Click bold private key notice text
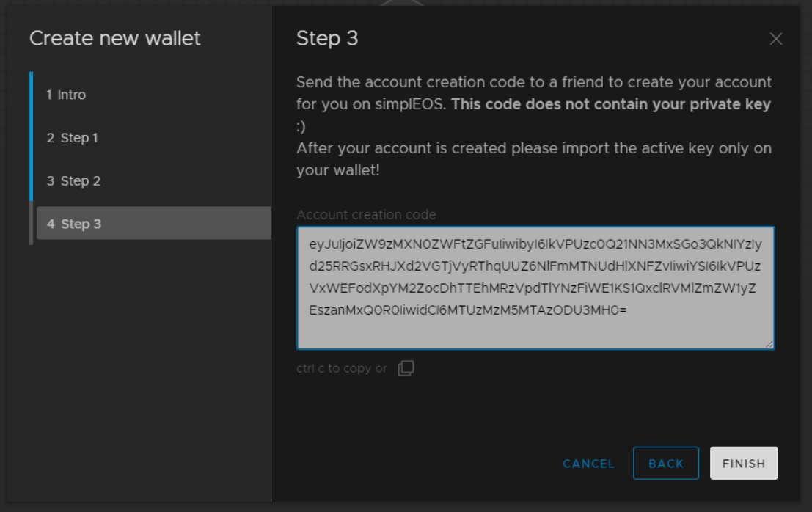This screenshot has width=812, height=512. coord(611,105)
